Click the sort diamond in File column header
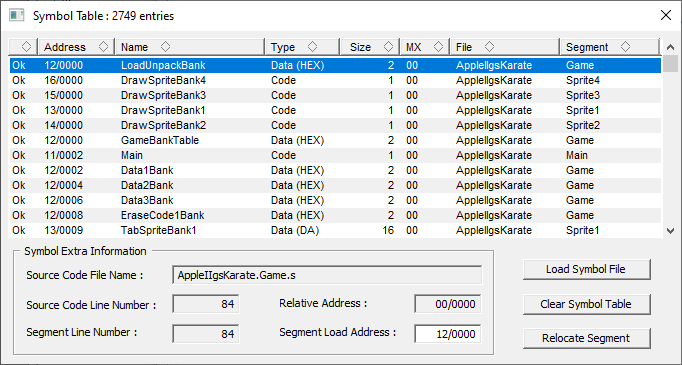 (x=489, y=47)
